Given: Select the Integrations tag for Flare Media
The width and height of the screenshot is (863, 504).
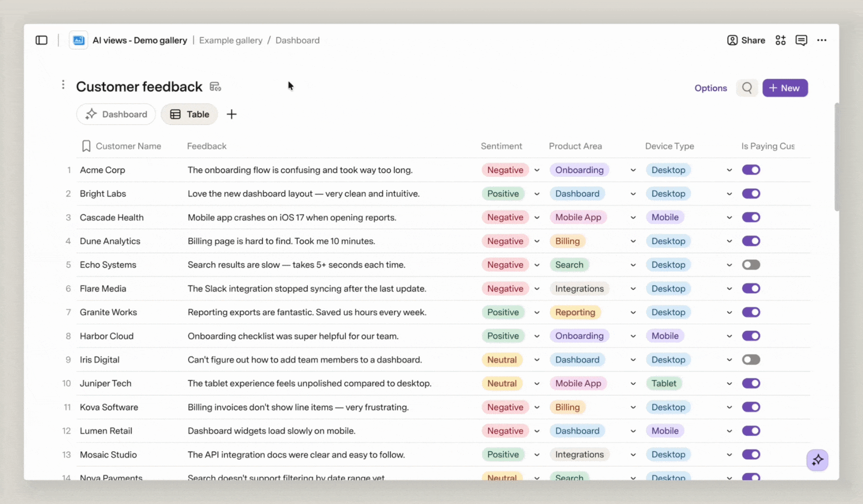Looking at the screenshot, I should coord(580,288).
